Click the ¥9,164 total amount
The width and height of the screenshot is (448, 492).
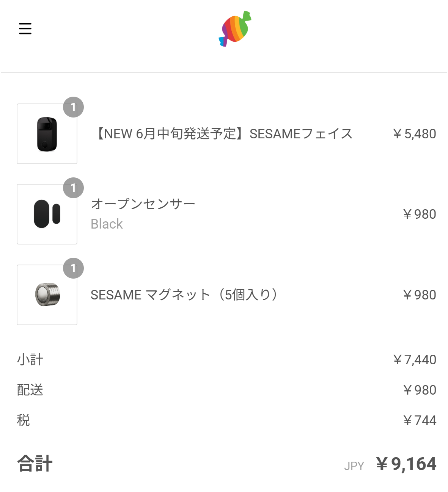click(406, 464)
